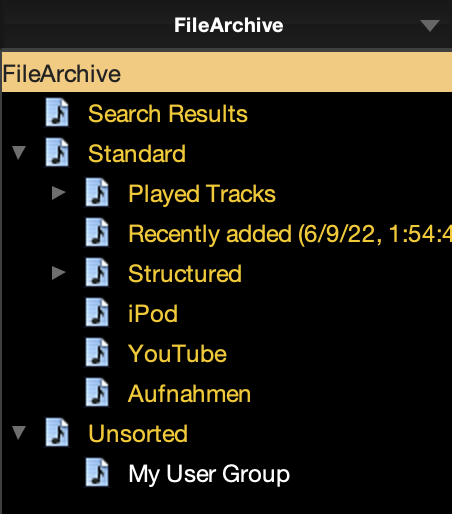452x514 pixels.
Task: Expand the Structured node
Action: (58, 273)
